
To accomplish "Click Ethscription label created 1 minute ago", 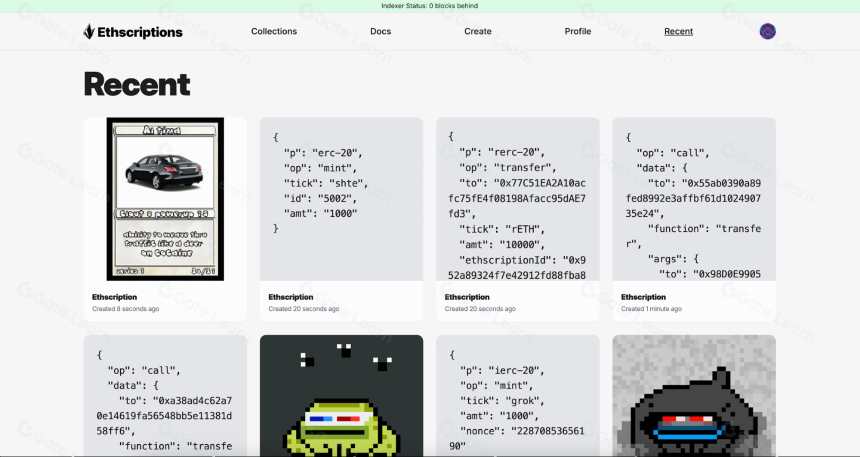I will click(x=643, y=297).
